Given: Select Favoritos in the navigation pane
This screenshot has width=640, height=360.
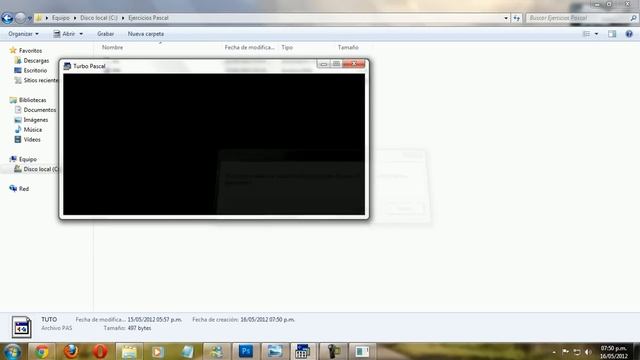Looking at the screenshot, I should click(30, 51).
